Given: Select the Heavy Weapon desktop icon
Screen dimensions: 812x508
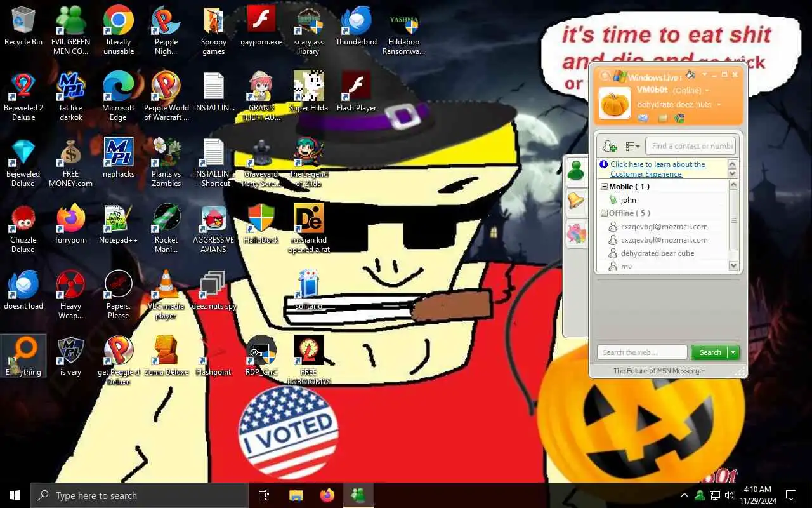Looking at the screenshot, I should [x=71, y=294].
